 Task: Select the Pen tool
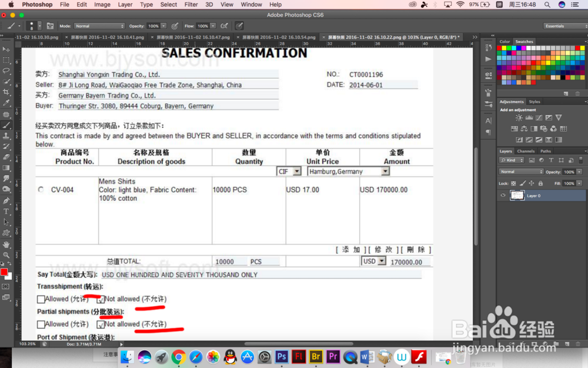coord(6,201)
